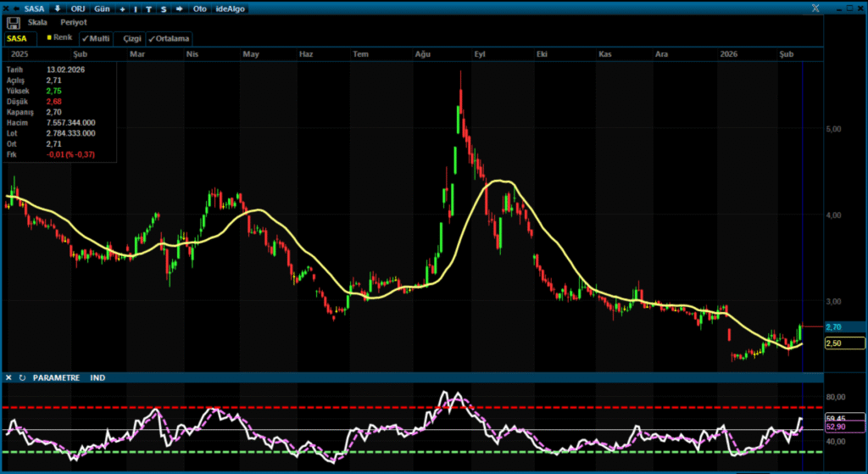Open the Skala menu
Screen dimensions: 868x474
(38, 22)
